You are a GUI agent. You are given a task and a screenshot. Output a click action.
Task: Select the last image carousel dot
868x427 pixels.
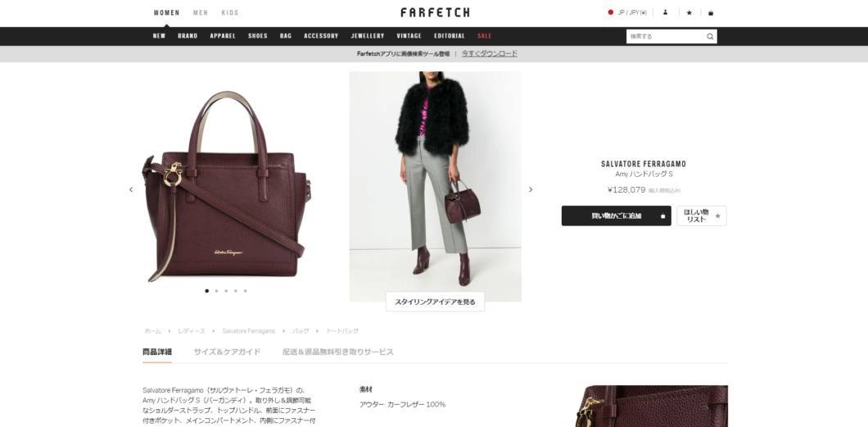pos(245,291)
